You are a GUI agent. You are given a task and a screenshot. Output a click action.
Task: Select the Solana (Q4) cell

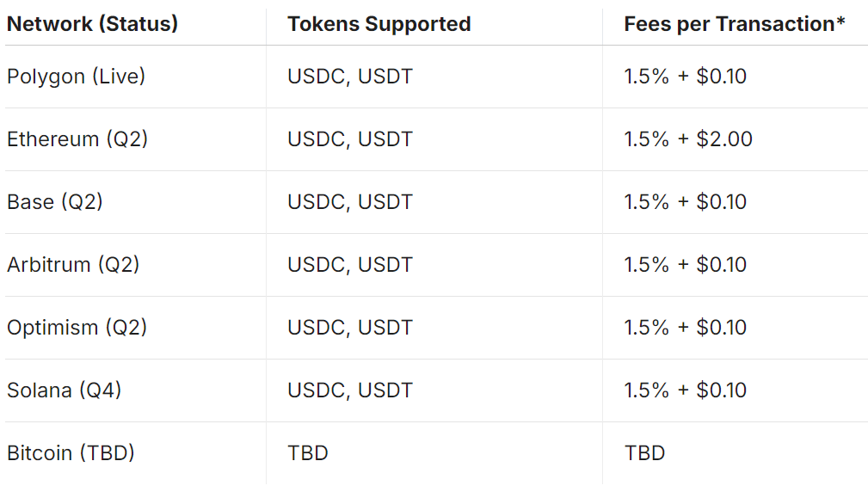[x=65, y=390]
